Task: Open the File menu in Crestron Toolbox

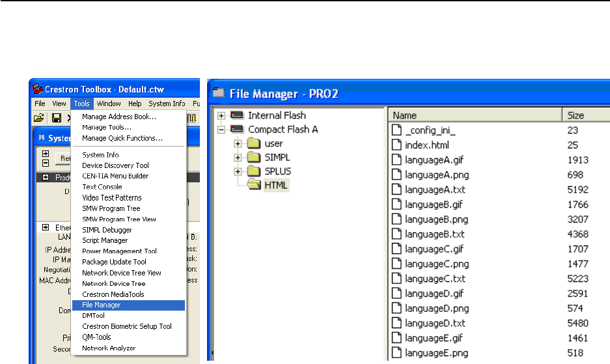Action: coord(40,104)
